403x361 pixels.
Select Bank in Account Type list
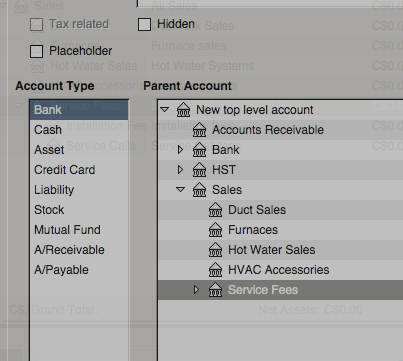pyautogui.click(x=79, y=110)
